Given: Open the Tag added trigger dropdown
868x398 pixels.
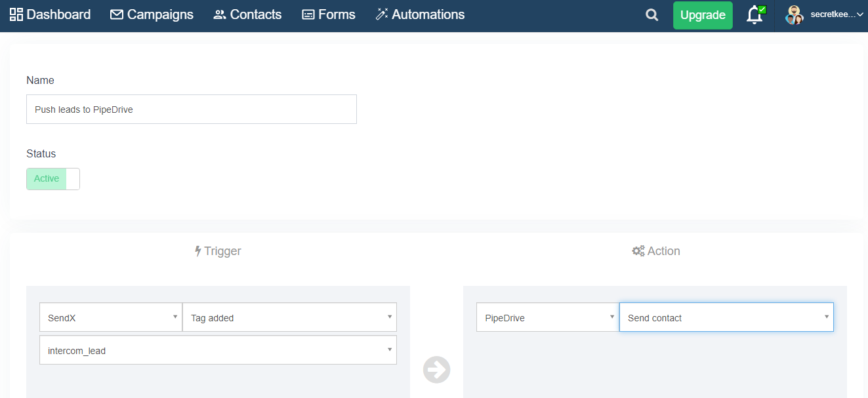Looking at the screenshot, I should [289, 318].
